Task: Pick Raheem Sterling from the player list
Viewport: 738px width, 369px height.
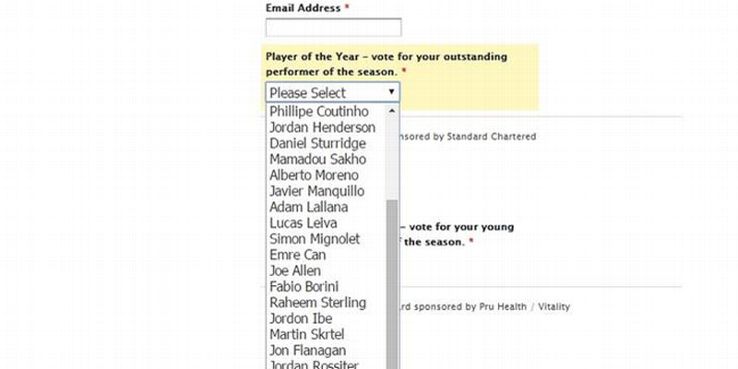Action: [x=327, y=303]
